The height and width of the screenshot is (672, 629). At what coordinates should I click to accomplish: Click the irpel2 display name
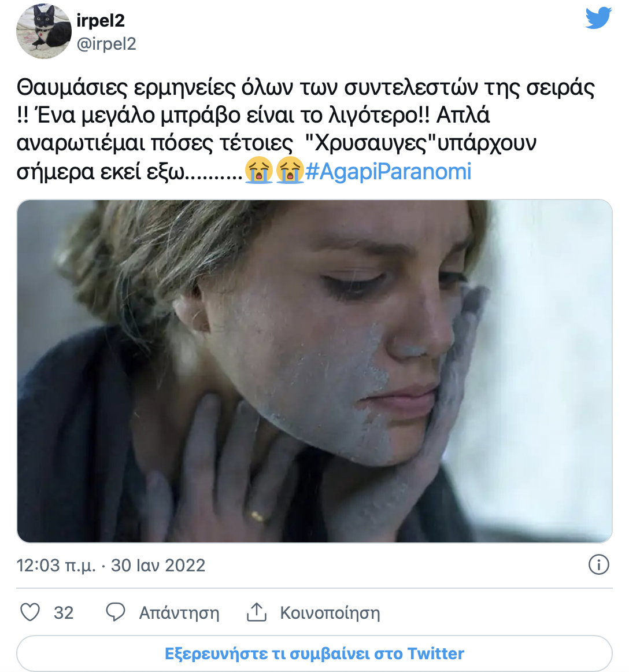(x=101, y=20)
